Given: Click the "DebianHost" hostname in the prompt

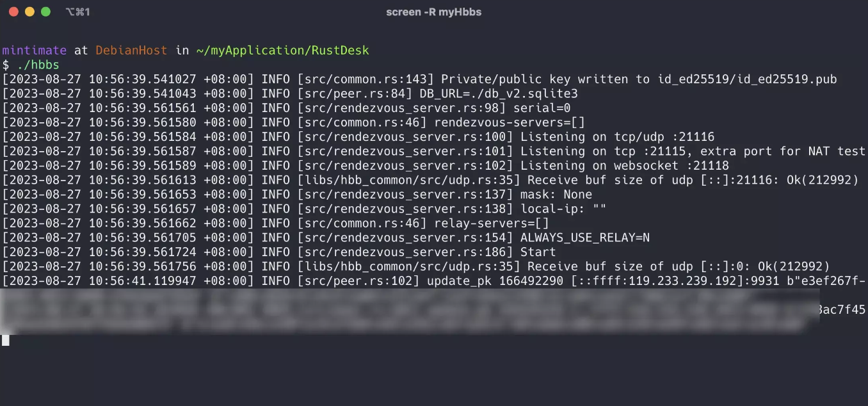Looking at the screenshot, I should tap(131, 50).
